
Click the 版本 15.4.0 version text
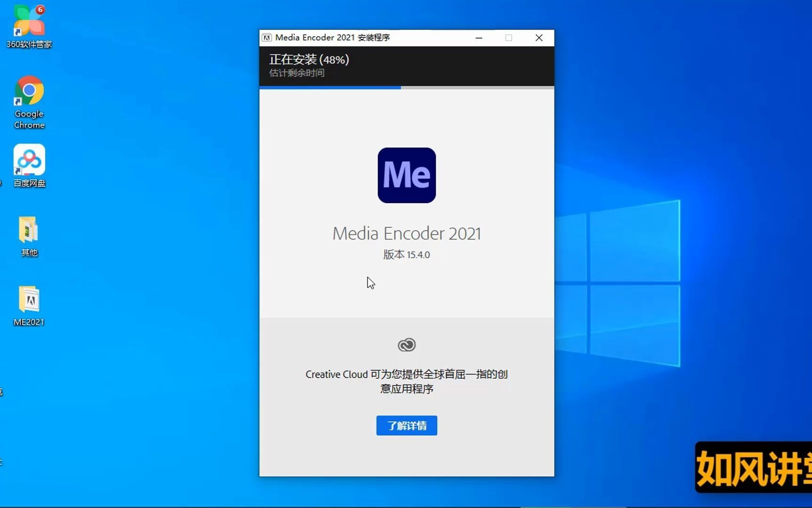click(x=406, y=254)
